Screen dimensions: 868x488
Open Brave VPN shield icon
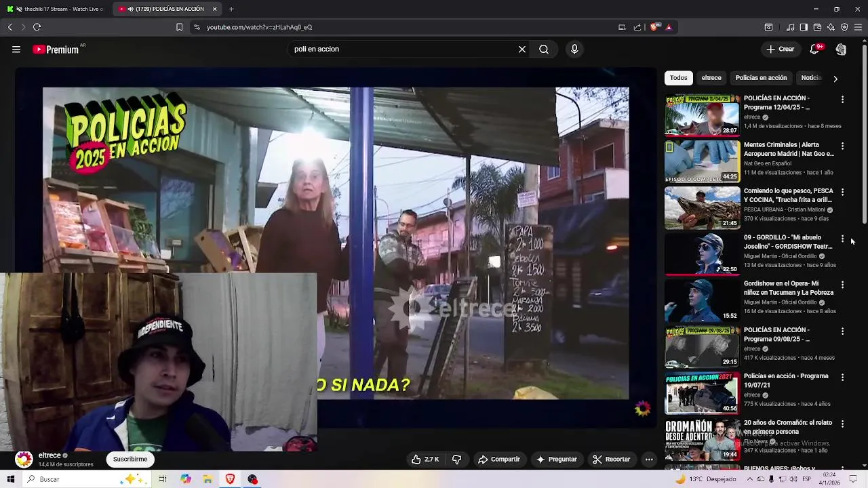pos(844,27)
